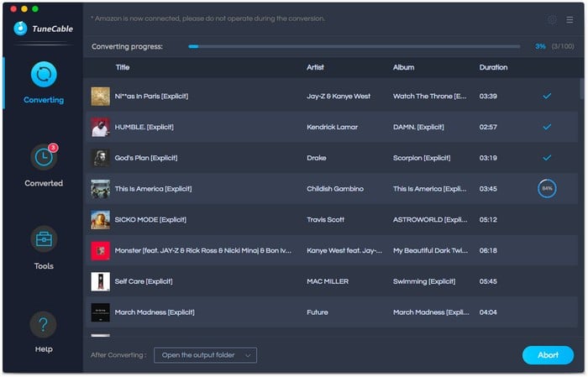Click album Scorpion [Explicit]
The width and height of the screenshot is (588, 377).
(422, 158)
